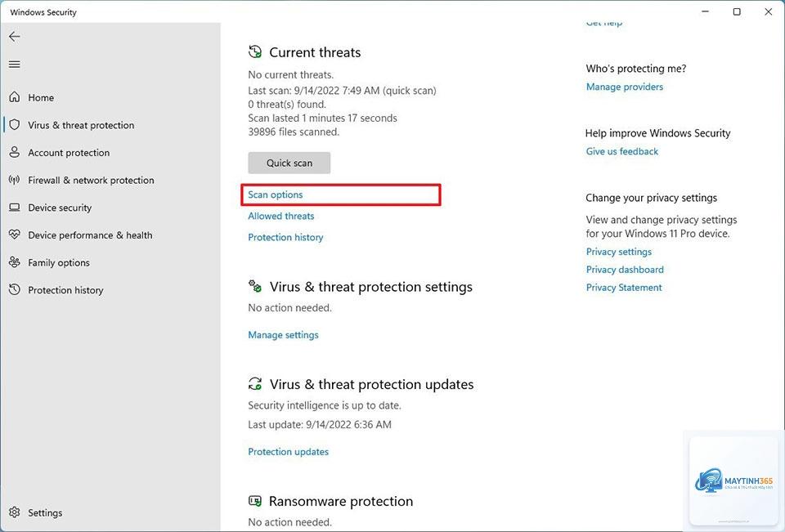Viewport: 785px width, 532px height.
Task: Click 'Last update: 9/14/2022 6:36 AM' text
Action: [320, 424]
